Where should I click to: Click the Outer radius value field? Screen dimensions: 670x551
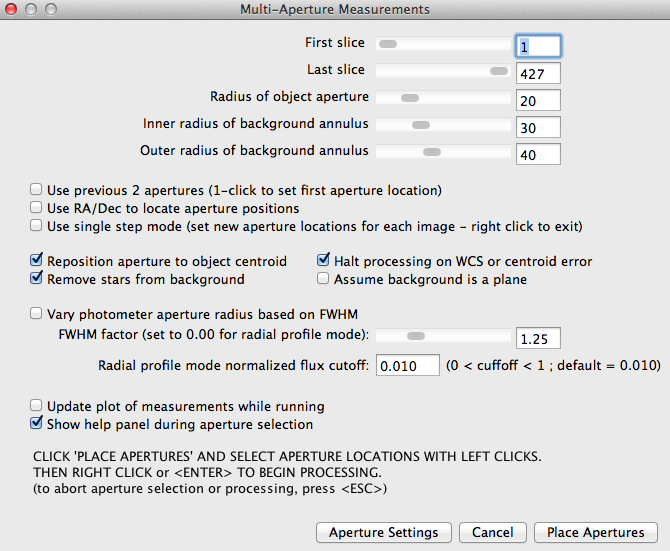[538, 154]
